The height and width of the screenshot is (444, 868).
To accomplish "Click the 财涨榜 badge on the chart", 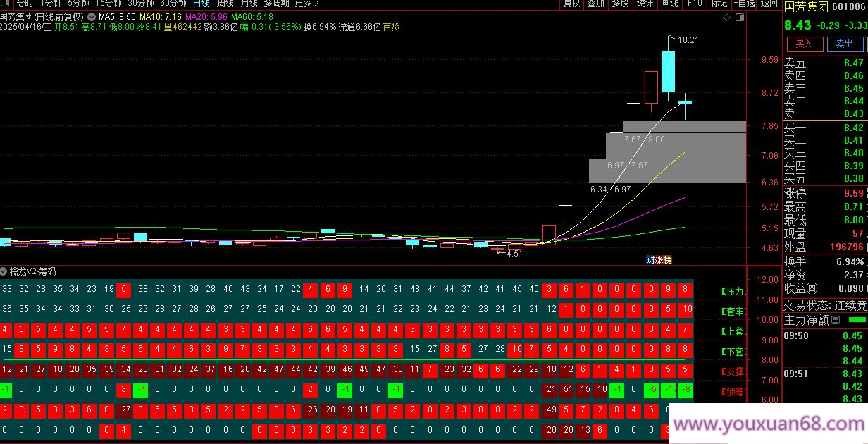I will (x=659, y=259).
